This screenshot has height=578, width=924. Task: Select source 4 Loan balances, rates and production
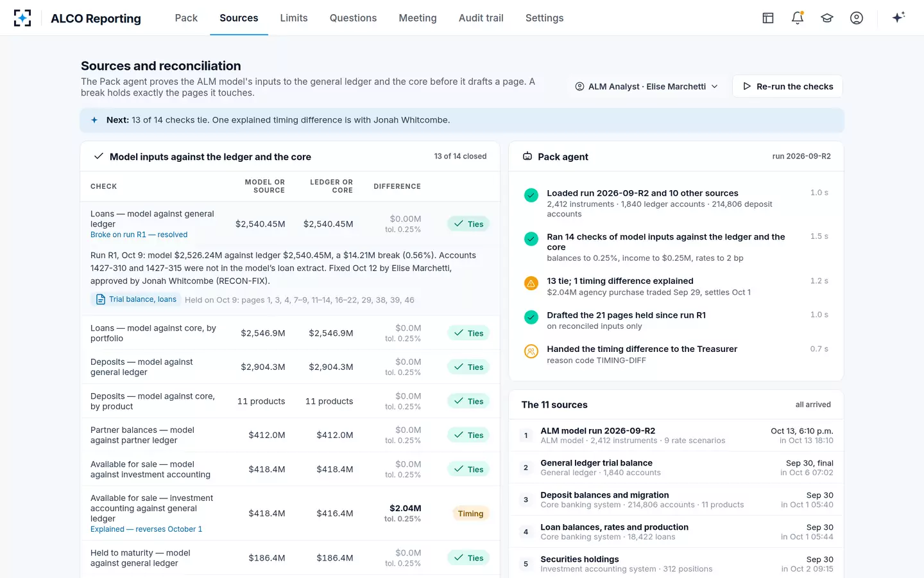pos(676,532)
